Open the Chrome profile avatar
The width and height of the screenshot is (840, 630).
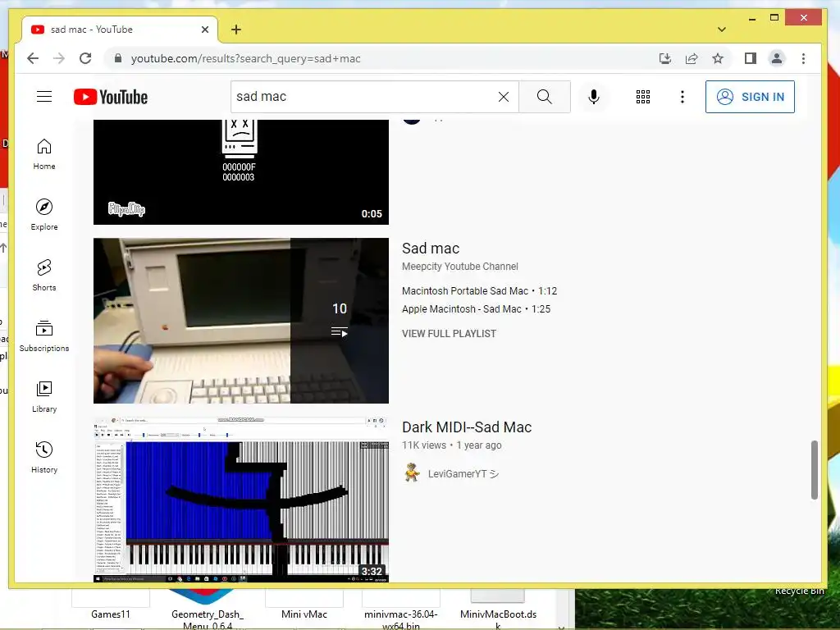click(x=777, y=58)
